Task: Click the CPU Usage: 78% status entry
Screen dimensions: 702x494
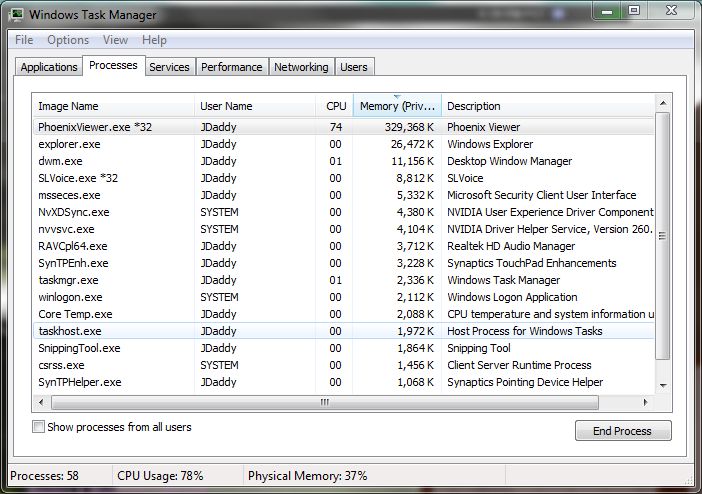Action: click(160, 476)
